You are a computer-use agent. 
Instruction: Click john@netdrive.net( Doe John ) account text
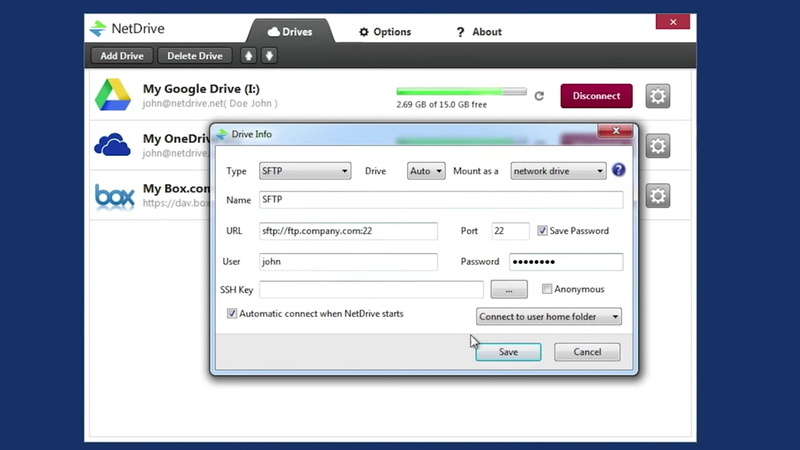click(x=210, y=104)
